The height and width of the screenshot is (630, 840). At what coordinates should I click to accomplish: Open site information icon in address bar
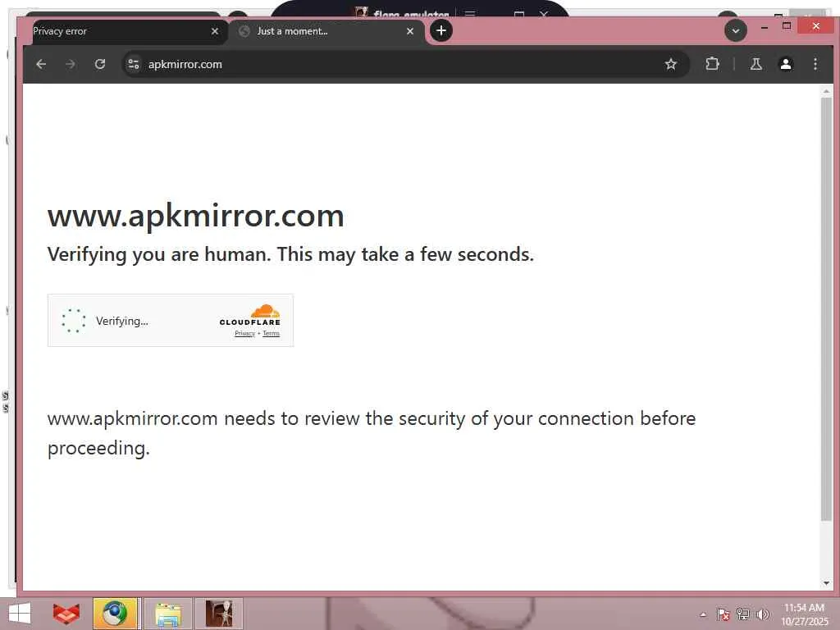click(x=134, y=64)
